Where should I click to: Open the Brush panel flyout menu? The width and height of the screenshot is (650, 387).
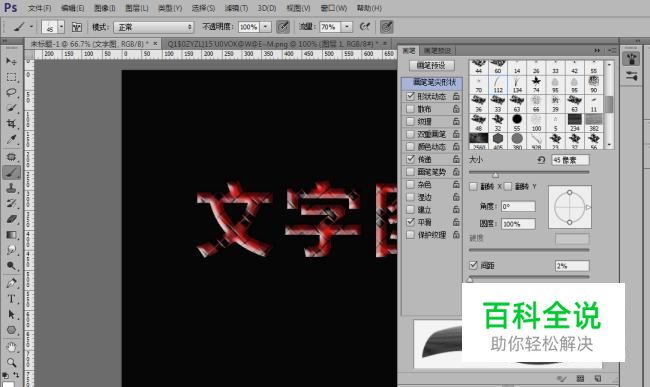coord(612,51)
